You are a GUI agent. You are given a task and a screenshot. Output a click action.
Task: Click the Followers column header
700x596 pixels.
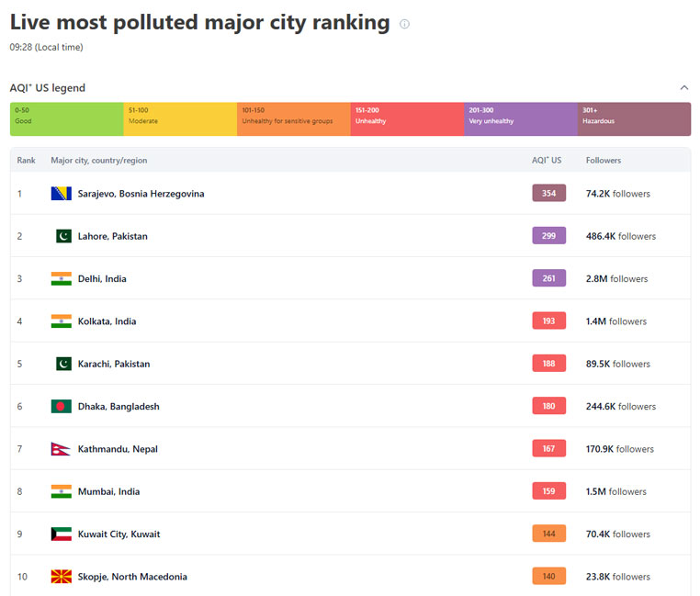604,161
